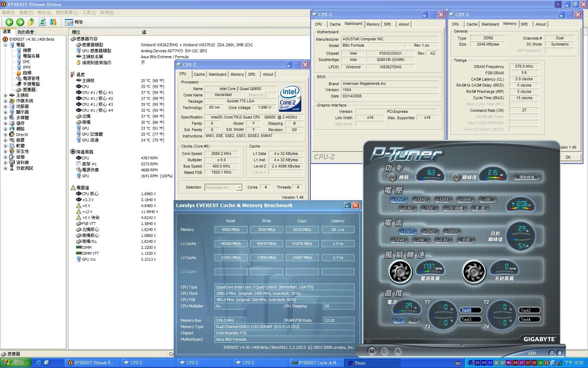This screenshot has width=588, height=368.
Task: Open SPD tab in CPU-Z Mainboard window
Action: coord(387,24)
